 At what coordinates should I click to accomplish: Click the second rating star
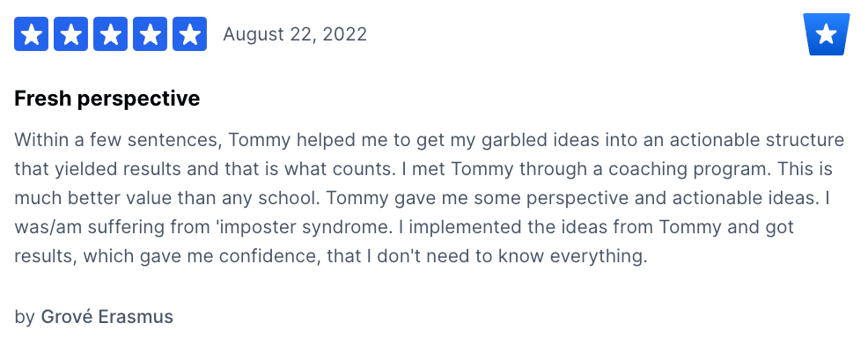(70, 33)
